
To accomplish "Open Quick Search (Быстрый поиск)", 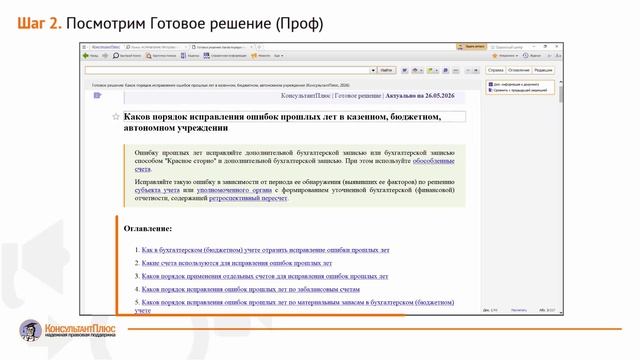I will [x=127, y=56].
